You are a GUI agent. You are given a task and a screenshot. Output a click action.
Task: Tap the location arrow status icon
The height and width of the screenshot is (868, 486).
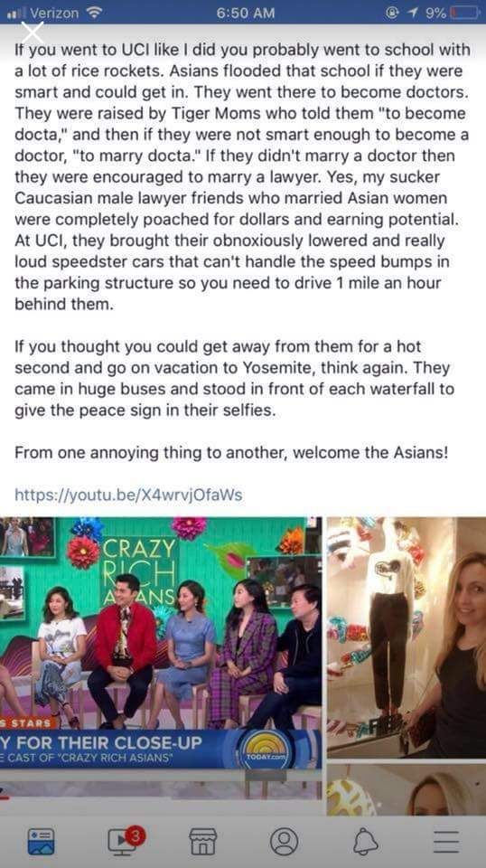point(413,12)
